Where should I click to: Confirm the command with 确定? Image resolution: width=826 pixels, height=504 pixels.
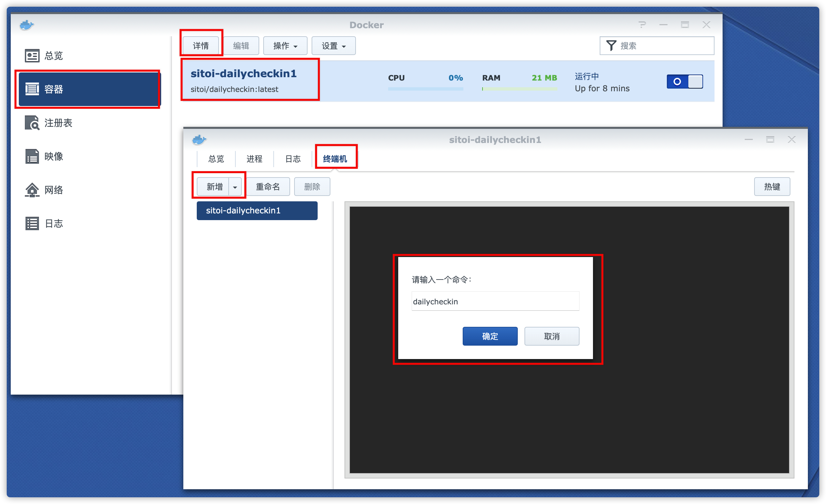coord(490,336)
